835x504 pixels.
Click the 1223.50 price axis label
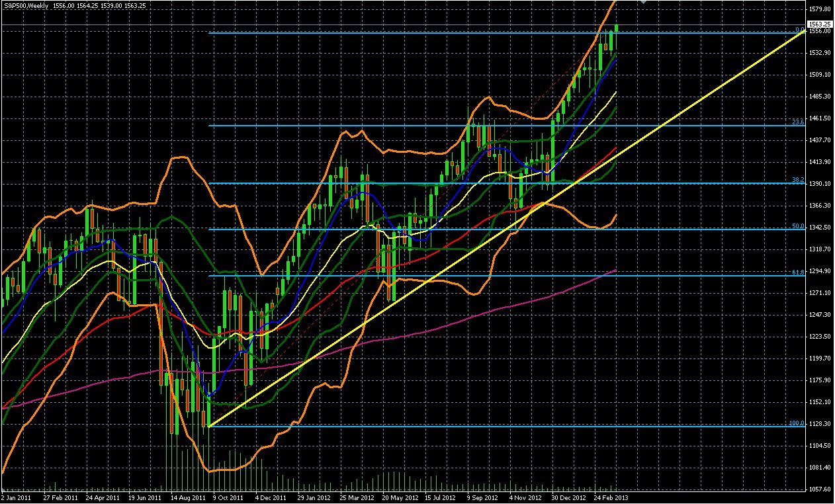pyautogui.click(x=821, y=337)
